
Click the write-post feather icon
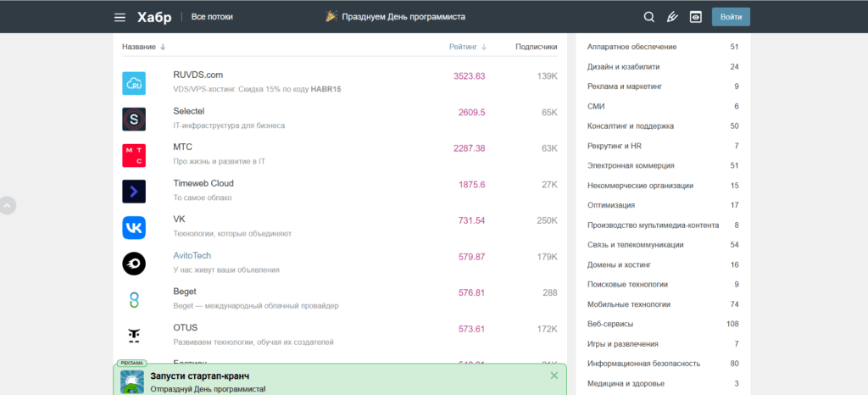pyautogui.click(x=672, y=17)
